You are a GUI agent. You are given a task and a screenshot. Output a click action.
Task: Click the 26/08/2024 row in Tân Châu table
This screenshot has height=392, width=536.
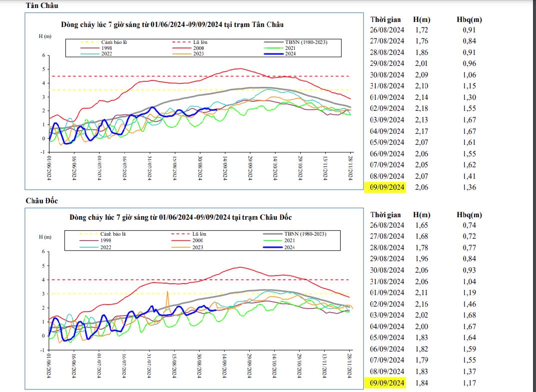388,29
